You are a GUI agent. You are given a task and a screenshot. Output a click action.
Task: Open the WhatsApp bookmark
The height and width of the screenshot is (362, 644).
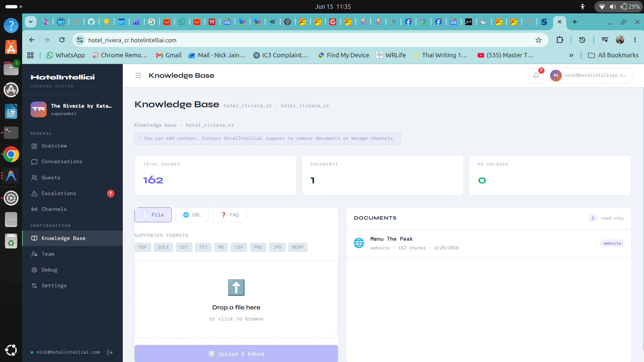(x=65, y=55)
